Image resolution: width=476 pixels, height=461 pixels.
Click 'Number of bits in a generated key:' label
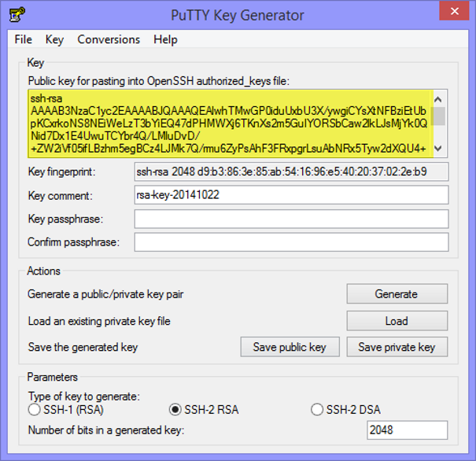[x=106, y=430]
